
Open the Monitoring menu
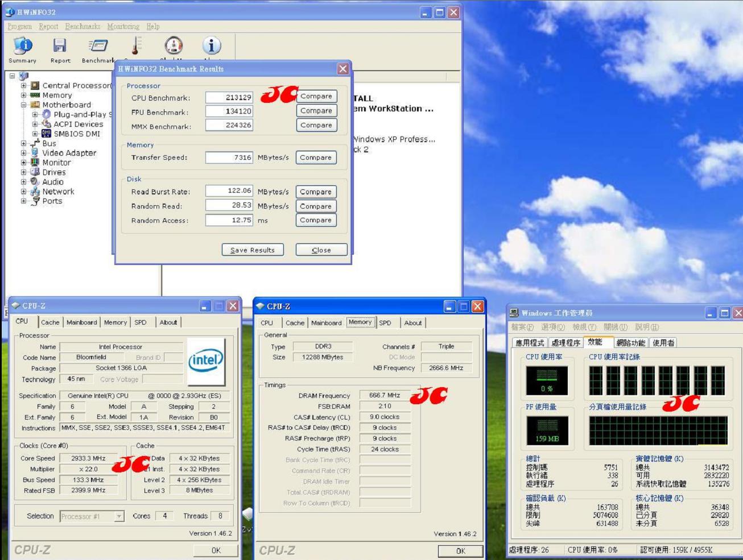[x=123, y=26]
